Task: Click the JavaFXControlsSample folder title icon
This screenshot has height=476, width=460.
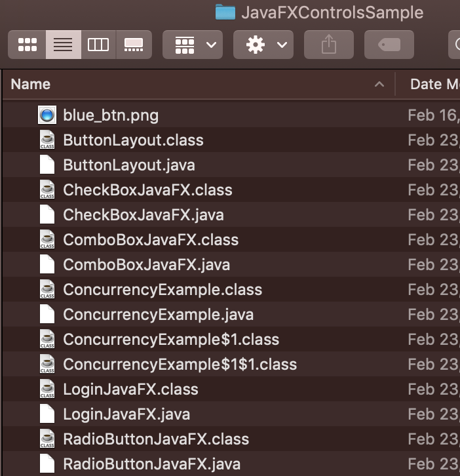Action: click(x=225, y=12)
